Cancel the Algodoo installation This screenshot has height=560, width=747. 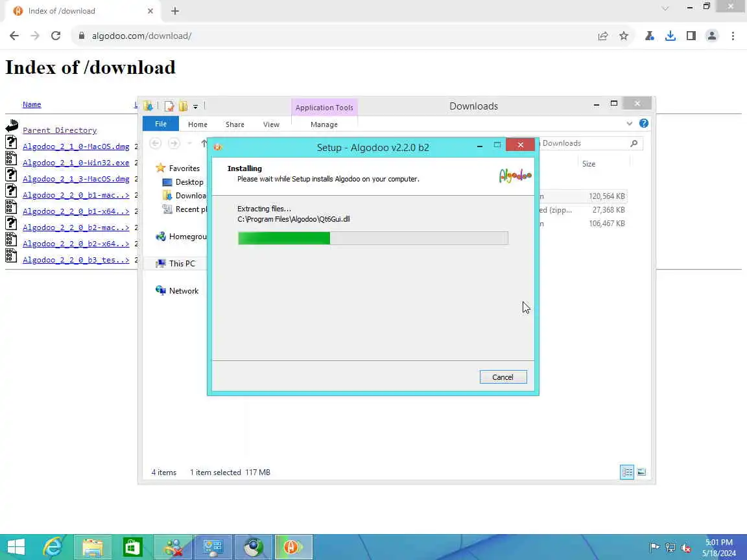pos(503,377)
